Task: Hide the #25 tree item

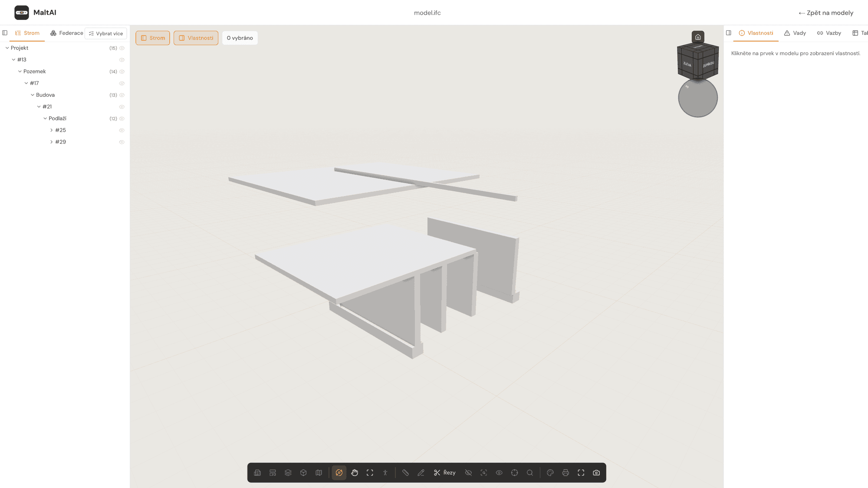Action: [122, 130]
